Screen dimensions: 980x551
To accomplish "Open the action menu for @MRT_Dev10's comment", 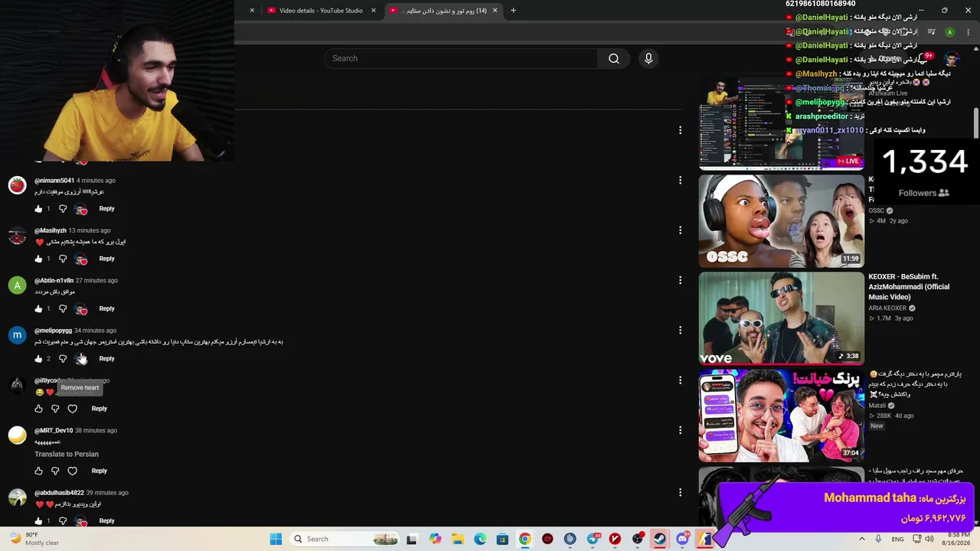I will tap(680, 431).
